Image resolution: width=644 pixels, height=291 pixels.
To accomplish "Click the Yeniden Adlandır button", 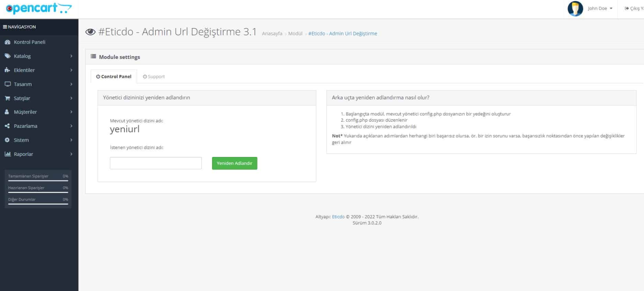I will point(235,163).
